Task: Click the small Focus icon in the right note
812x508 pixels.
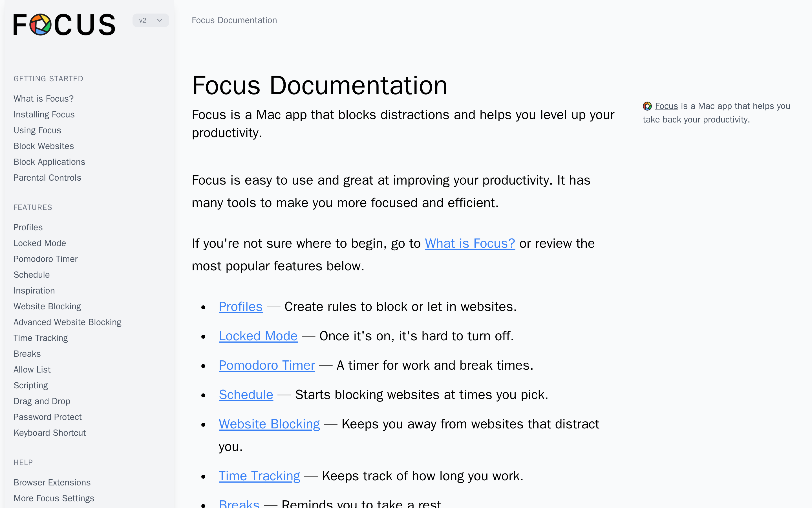Action: [647, 106]
